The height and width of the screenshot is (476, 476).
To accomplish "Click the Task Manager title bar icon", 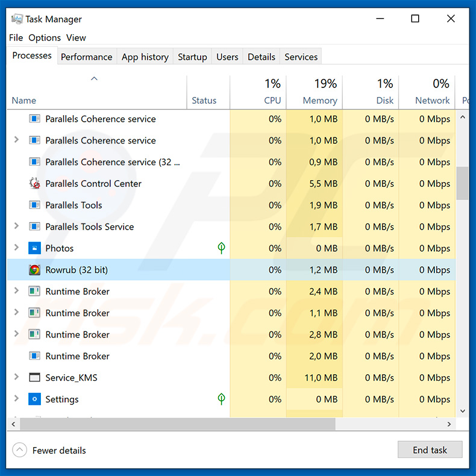I will tap(17, 19).
